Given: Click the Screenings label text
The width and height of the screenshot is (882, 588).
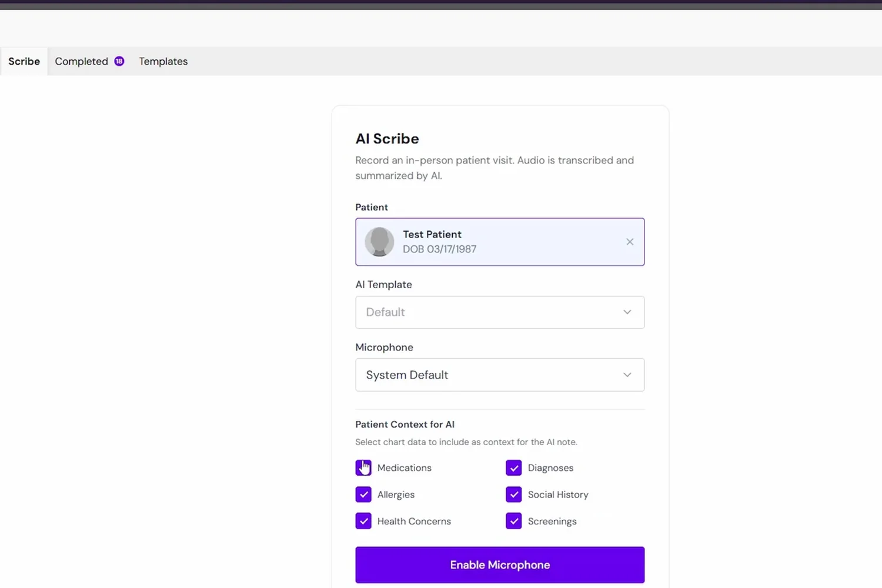Looking at the screenshot, I should coord(552,522).
